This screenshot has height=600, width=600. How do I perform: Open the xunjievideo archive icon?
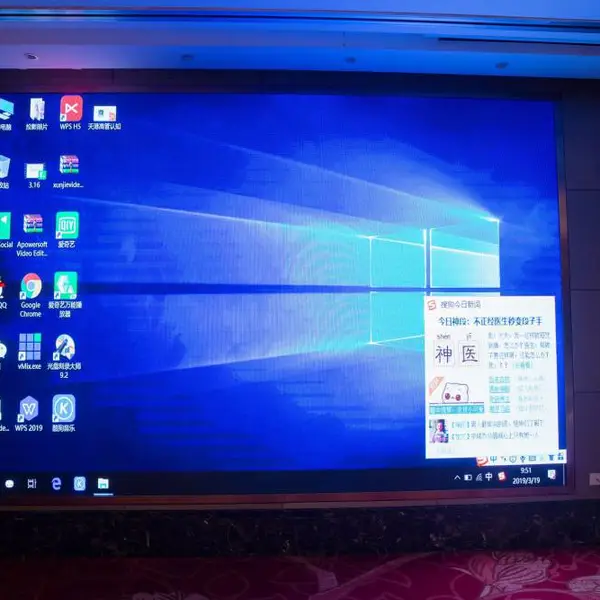tap(68, 171)
